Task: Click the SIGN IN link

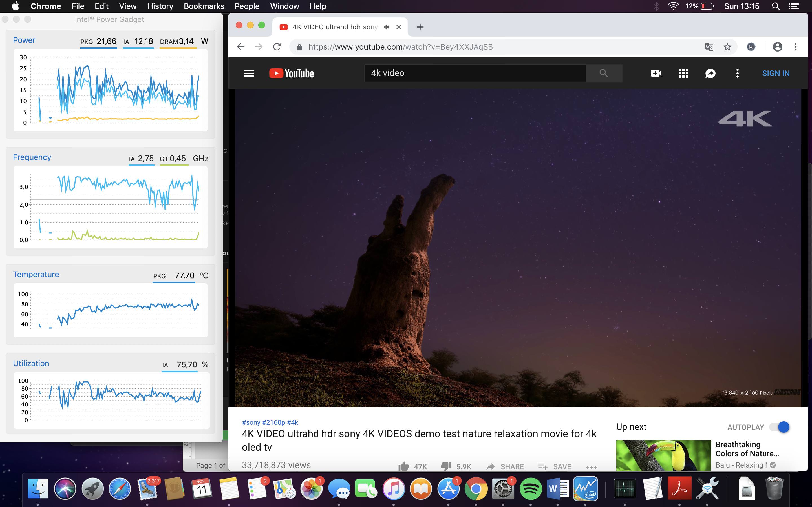Action: click(775, 73)
